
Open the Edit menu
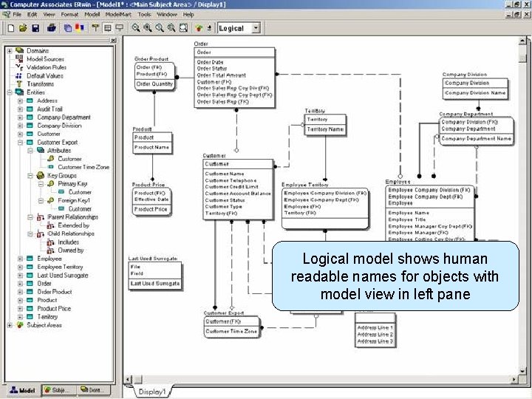[x=32, y=14]
